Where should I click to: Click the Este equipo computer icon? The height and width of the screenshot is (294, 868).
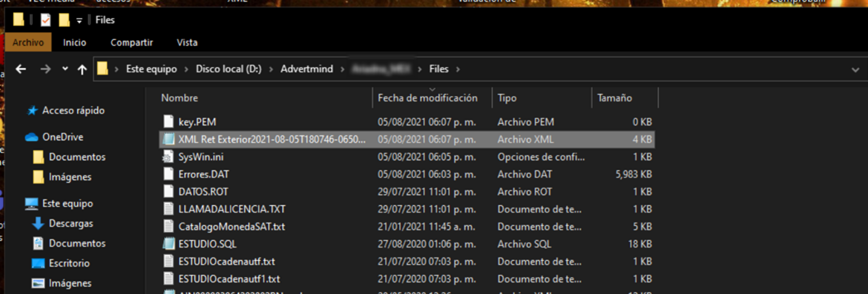32,204
